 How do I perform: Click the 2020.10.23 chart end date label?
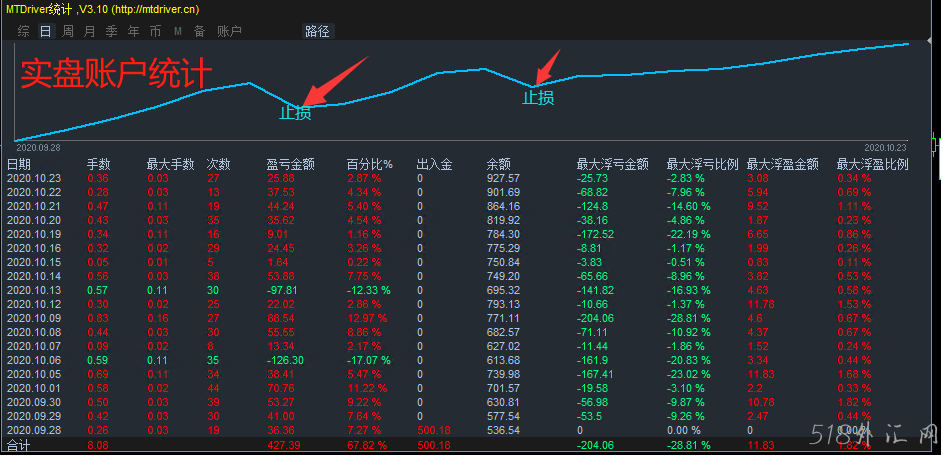point(885,148)
